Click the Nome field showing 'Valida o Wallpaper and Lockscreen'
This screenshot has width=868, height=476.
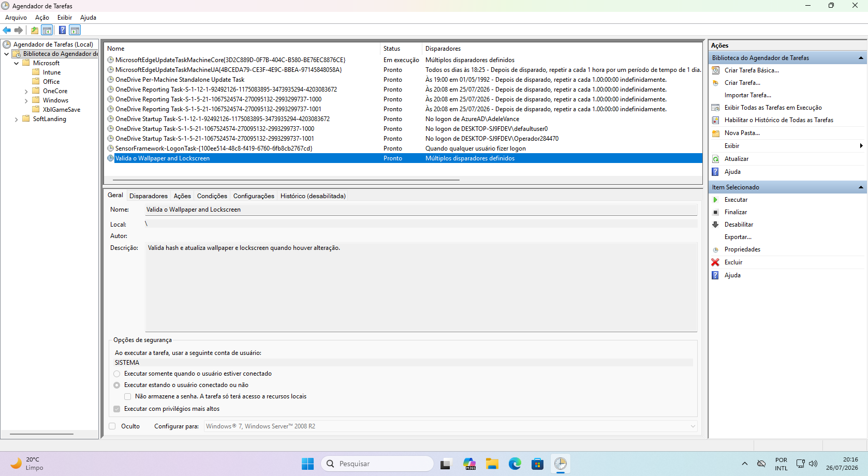(421, 210)
